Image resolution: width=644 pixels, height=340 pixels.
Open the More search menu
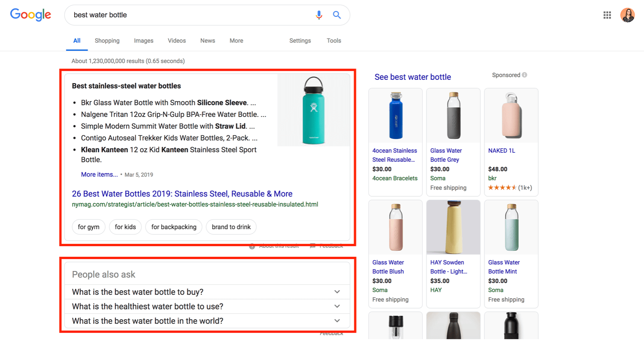point(236,41)
